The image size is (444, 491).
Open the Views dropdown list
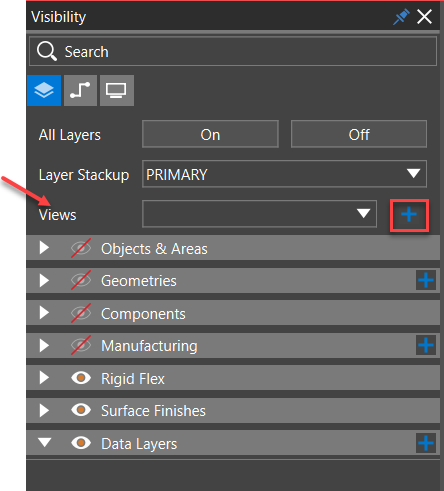point(259,214)
